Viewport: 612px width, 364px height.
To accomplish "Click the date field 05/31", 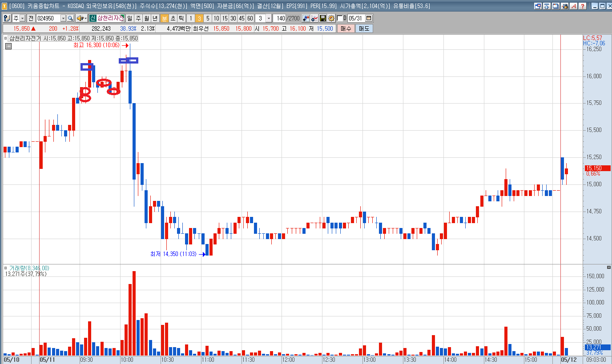I will click(356, 18).
